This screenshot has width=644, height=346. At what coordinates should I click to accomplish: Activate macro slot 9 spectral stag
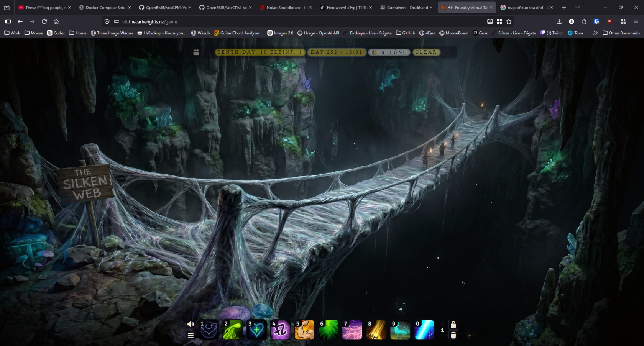401,330
